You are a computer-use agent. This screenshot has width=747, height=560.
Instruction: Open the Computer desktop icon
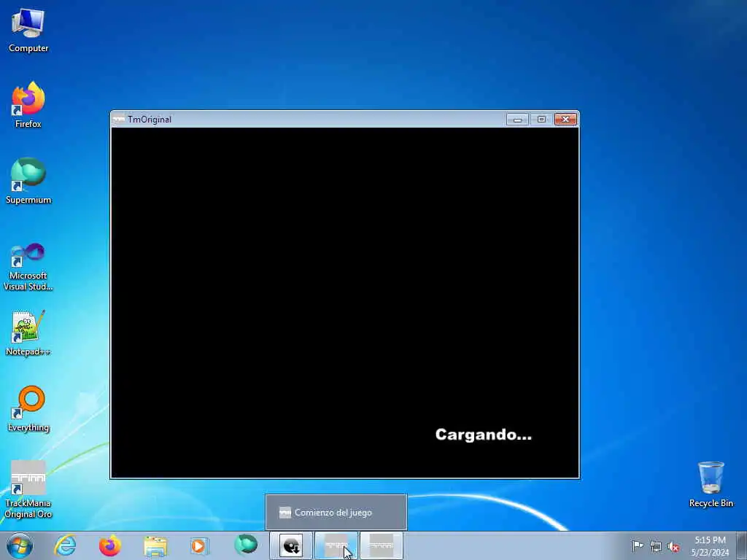pos(28,30)
